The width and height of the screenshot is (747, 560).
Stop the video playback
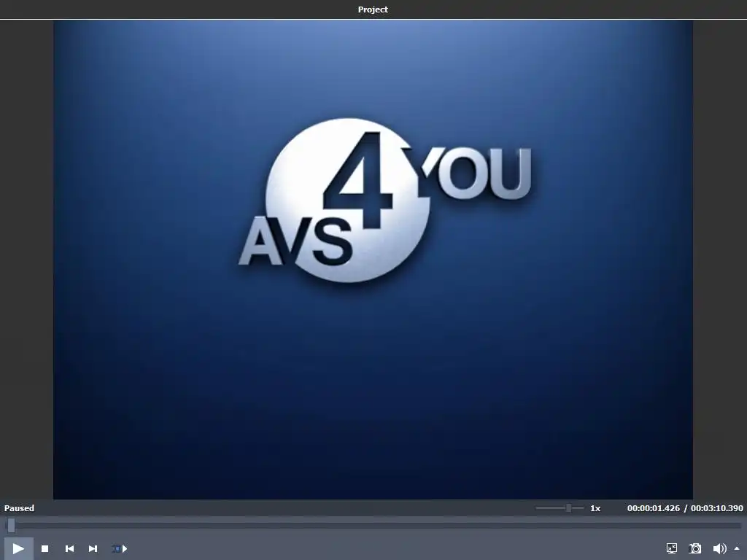[x=44, y=548]
